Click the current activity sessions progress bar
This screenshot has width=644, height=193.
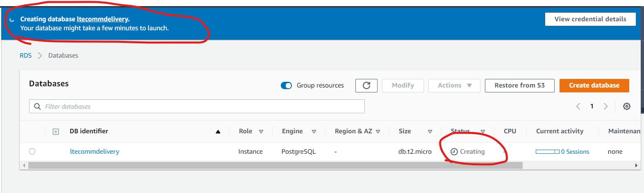[548, 152]
